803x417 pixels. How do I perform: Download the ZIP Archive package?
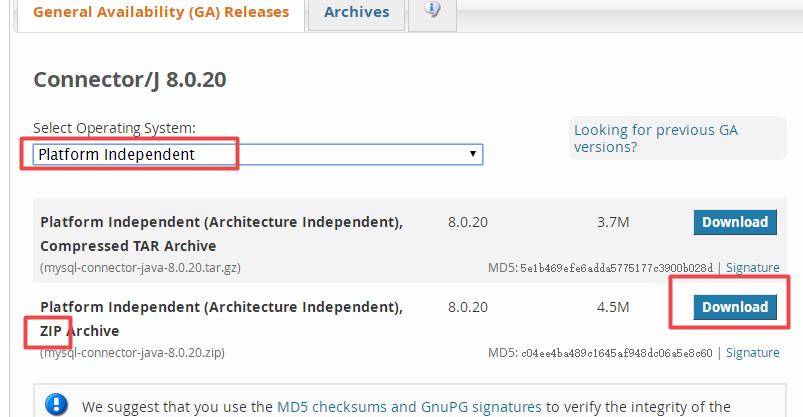[x=734, y=307]
